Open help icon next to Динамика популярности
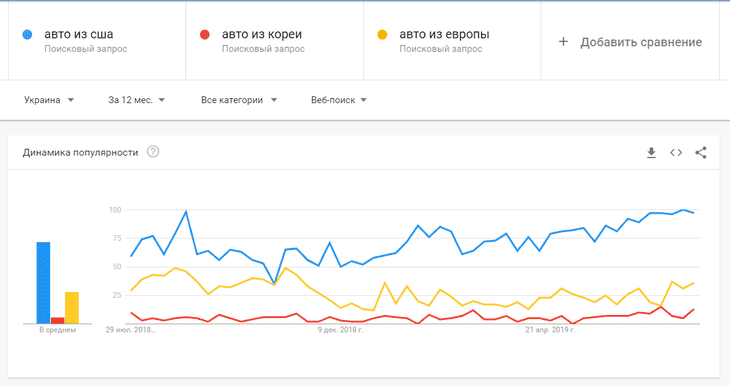Screen dimensions: 730x386 click(x=153, y=152)
